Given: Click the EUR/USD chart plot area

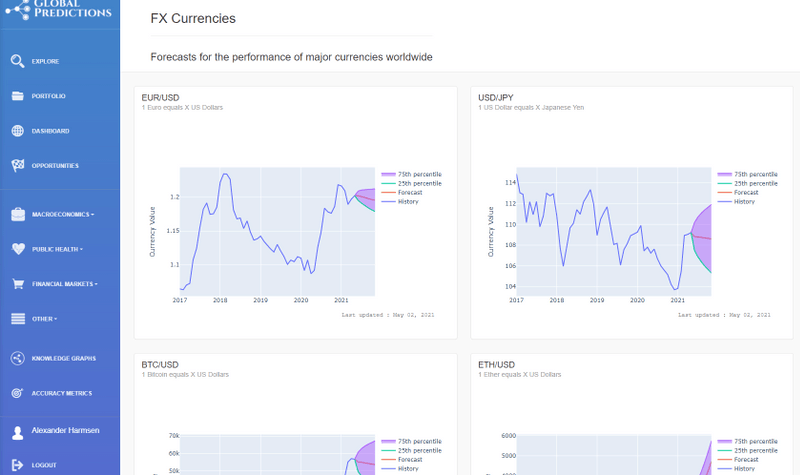Looking at the screenshot, I should coord(277,232).
